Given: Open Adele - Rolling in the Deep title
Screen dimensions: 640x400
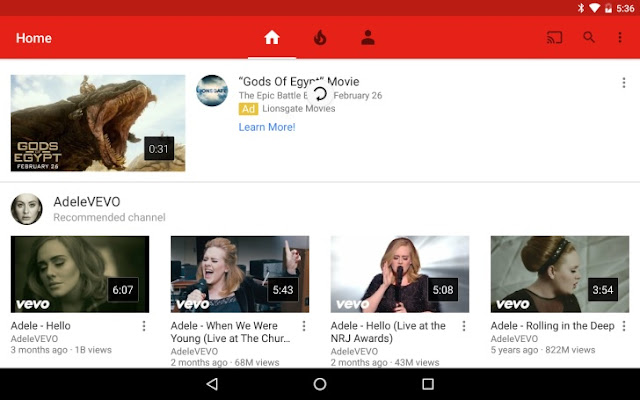Looking at the screenshot, I should point(553,326).
